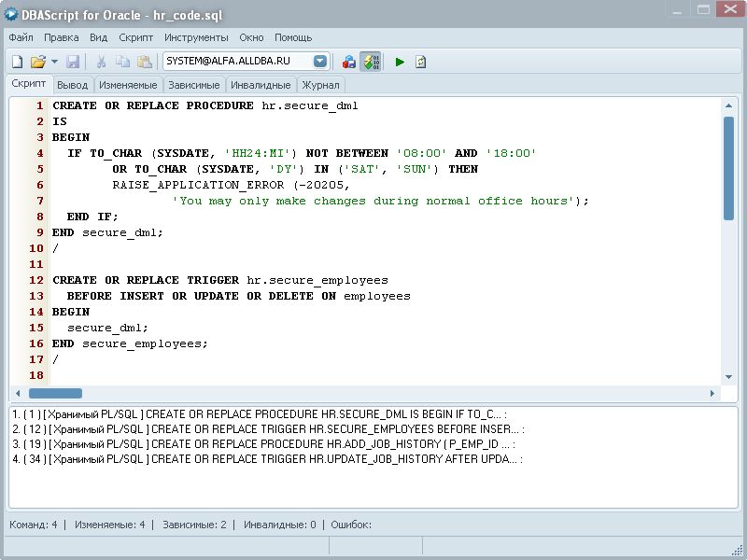
Task: Toggle the binary lightning mode button
Action: (x=370, y=62)
